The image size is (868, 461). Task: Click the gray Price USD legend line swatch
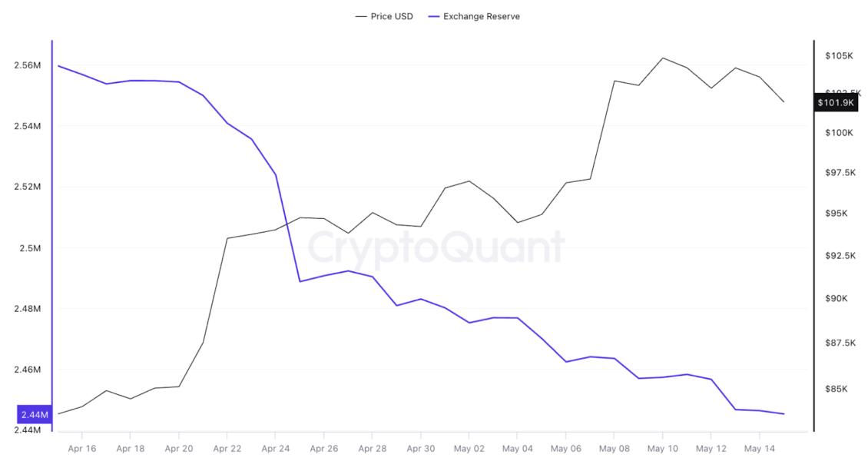[361, 16]
